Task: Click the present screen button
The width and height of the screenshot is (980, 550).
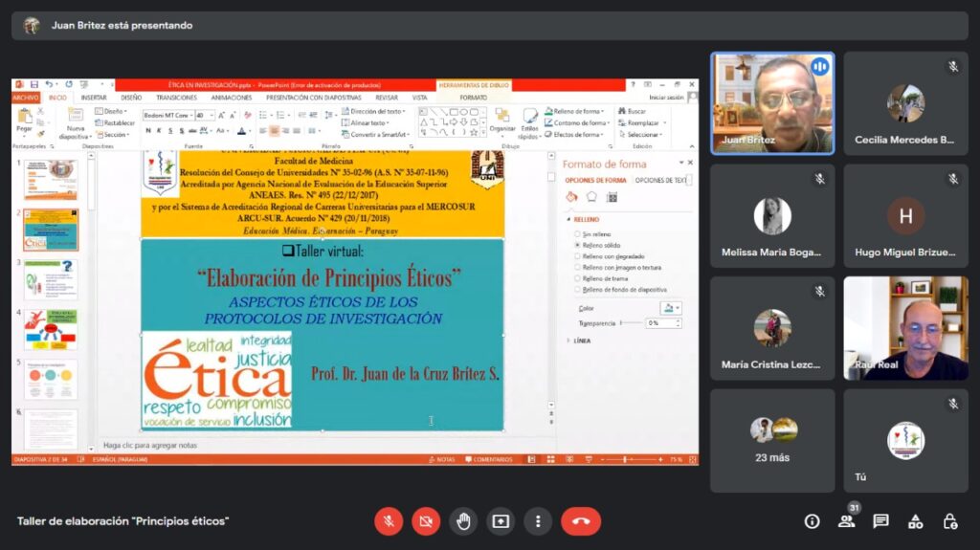Action: click(x=501, y=521)
